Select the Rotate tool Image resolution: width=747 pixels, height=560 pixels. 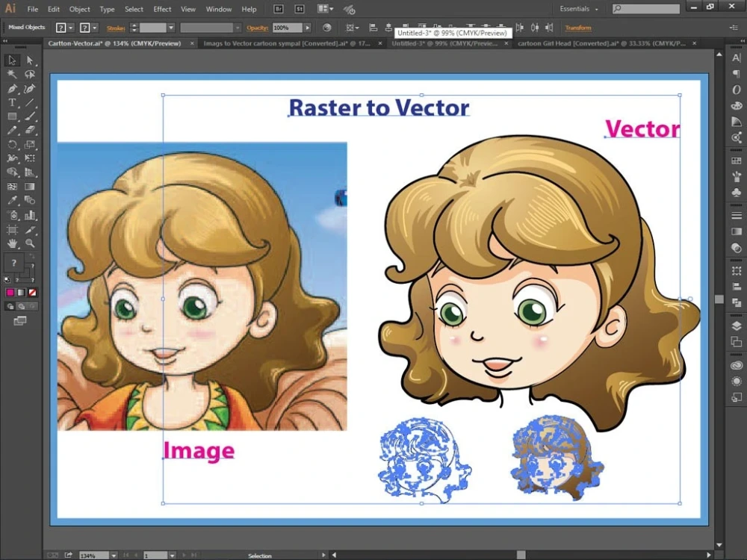(x=13, y=144)
